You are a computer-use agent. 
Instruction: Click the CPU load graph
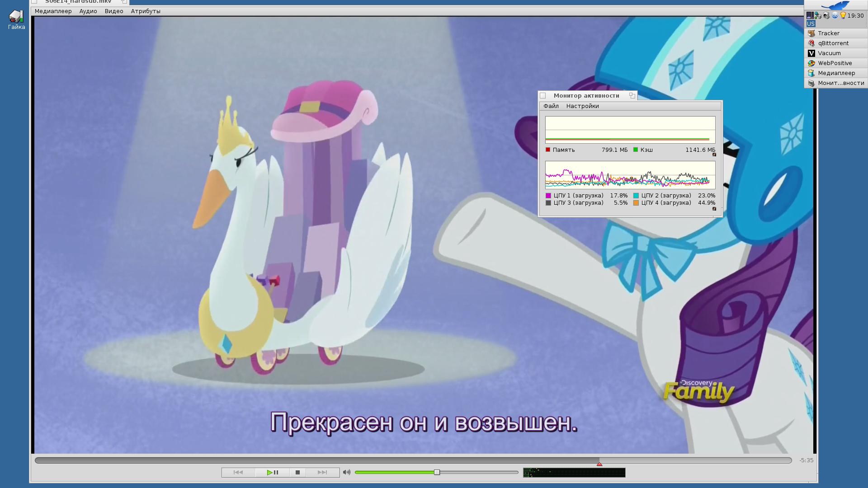pyautogui.click(x=630, y=175)
